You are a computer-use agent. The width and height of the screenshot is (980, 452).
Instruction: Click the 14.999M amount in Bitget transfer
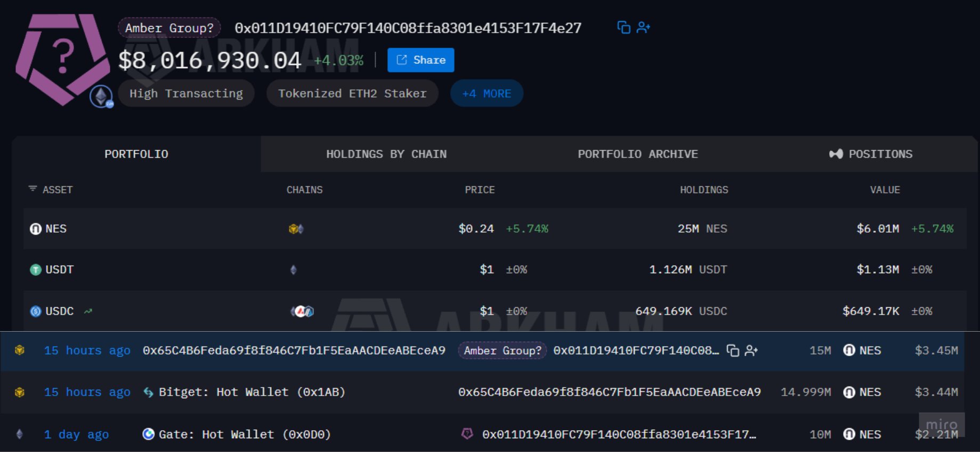pyautogui.click(x=806, y=392)
